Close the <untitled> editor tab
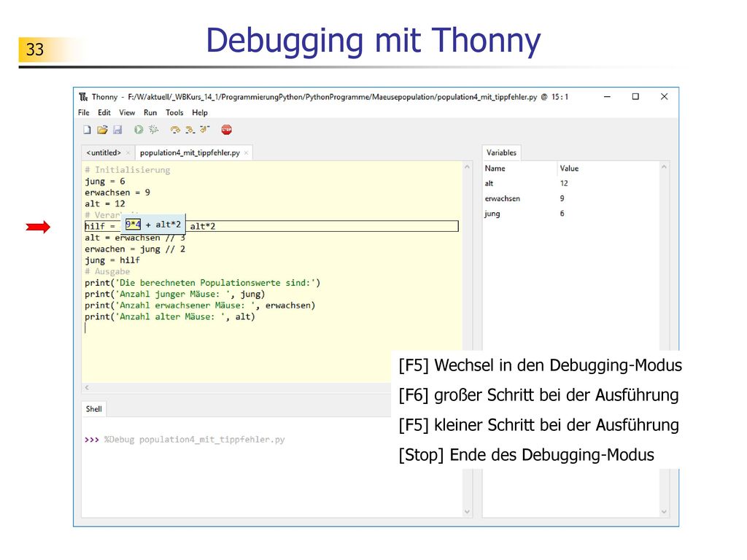 [128, 153]
